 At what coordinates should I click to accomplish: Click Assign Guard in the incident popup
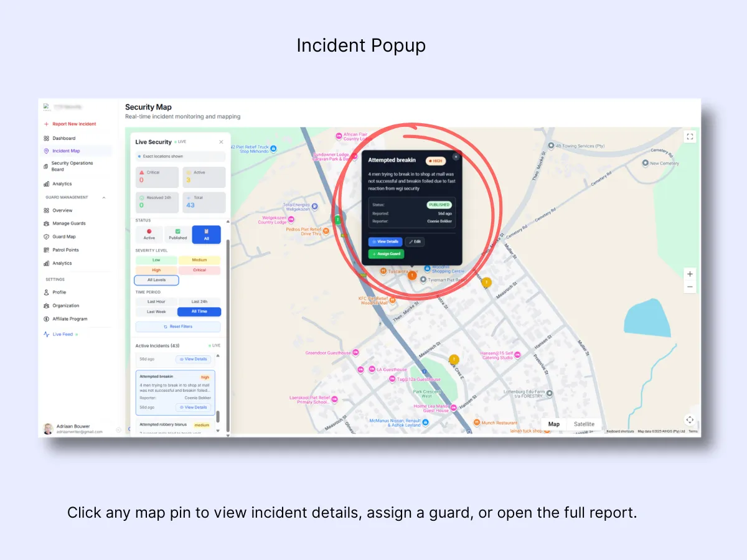coord(386,254)
